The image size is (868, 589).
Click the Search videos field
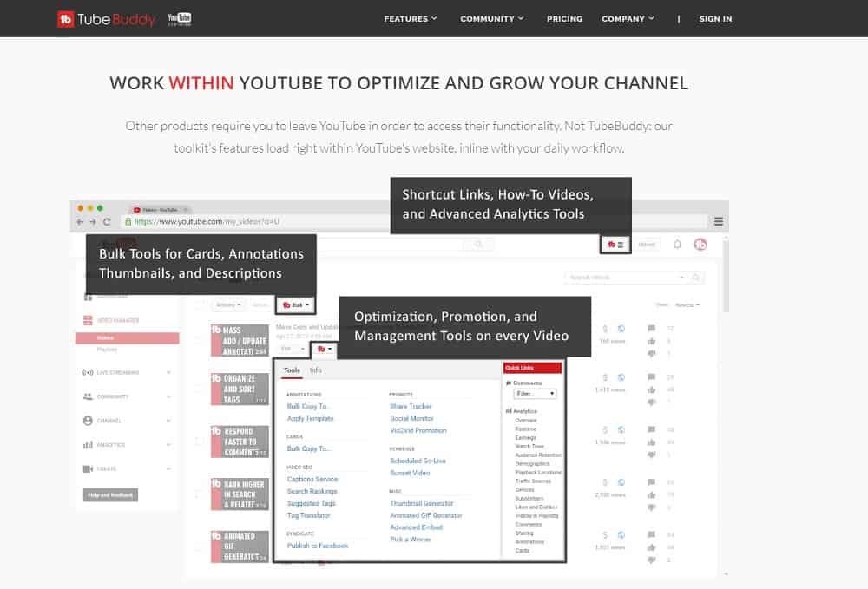[627, 277]
